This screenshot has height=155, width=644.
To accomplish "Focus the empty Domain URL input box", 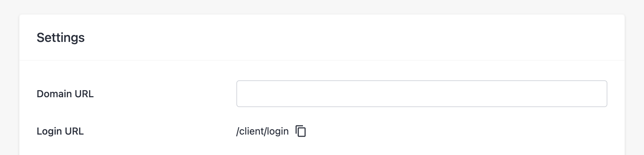I will pyautogui.click(x=422, y=94).
